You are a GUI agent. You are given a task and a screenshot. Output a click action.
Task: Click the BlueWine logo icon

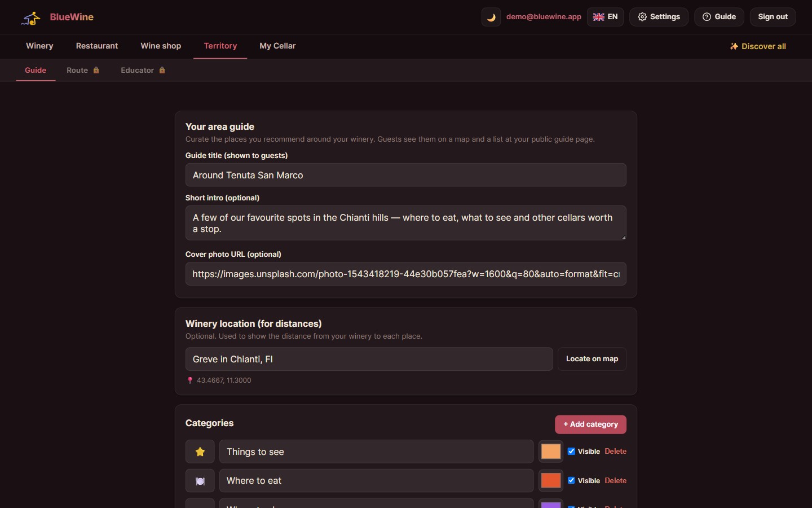[x=31, y=17]
